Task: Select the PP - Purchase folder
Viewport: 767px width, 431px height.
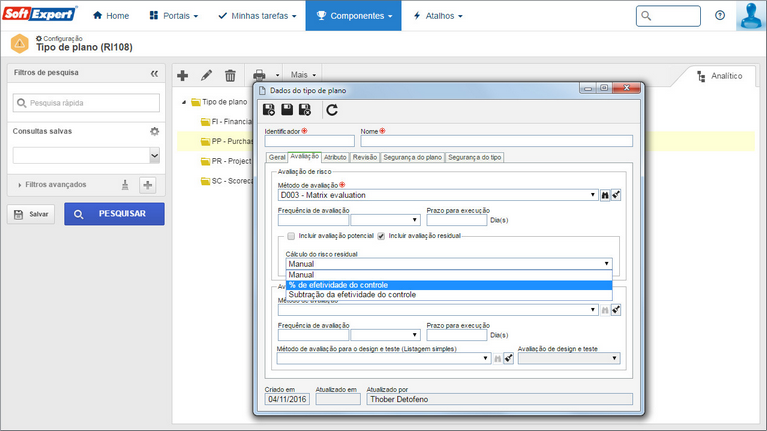Action: coord(227,141)
